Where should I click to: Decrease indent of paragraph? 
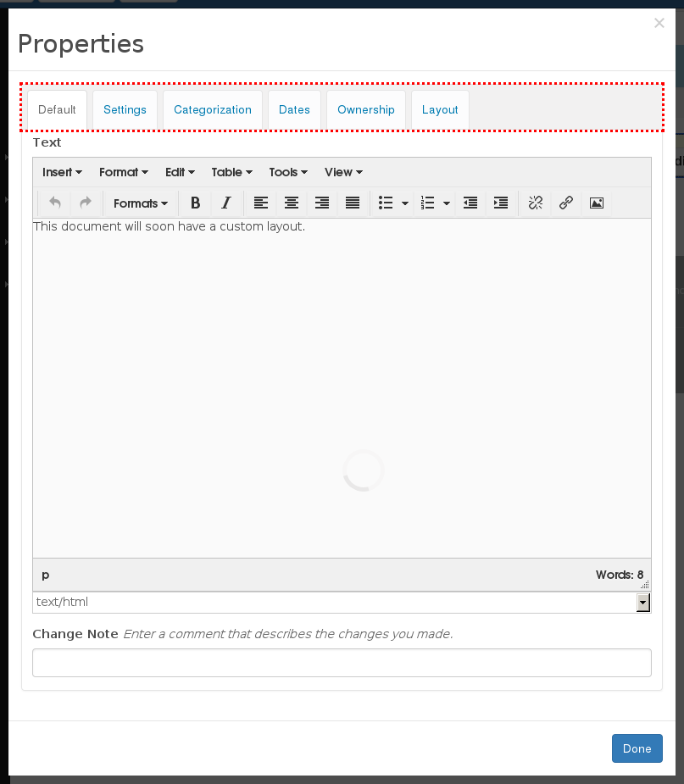coord(470,203)
